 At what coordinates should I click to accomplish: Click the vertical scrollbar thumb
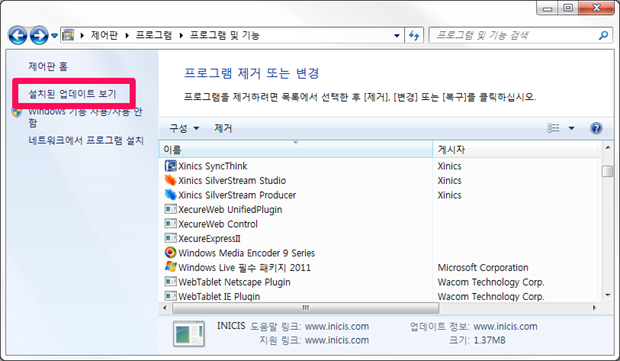coord(608,171)
